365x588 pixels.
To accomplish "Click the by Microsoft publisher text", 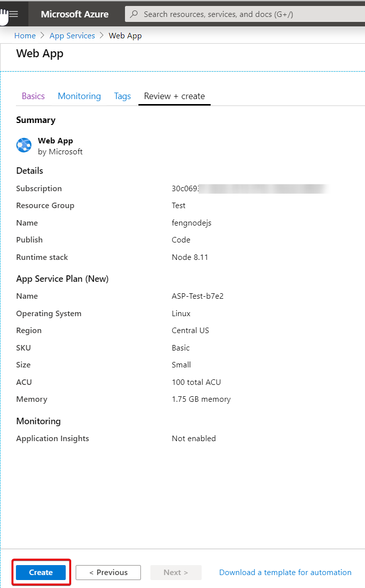I will [x=60, y=151].
